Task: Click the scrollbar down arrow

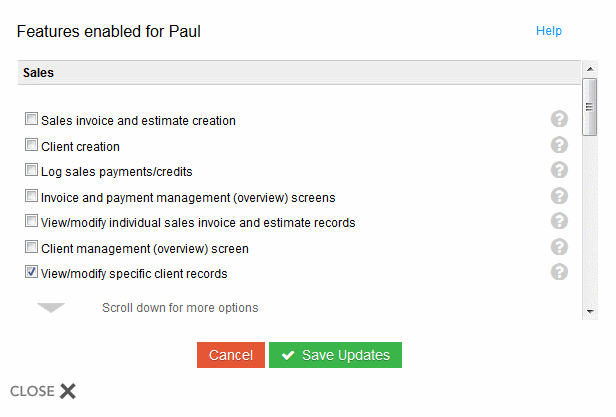Action: pos(590,311)
